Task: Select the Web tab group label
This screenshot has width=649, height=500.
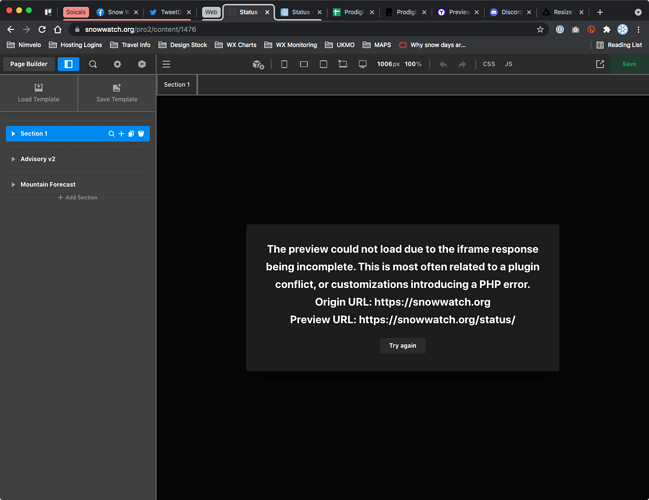Action: point(211,12)
